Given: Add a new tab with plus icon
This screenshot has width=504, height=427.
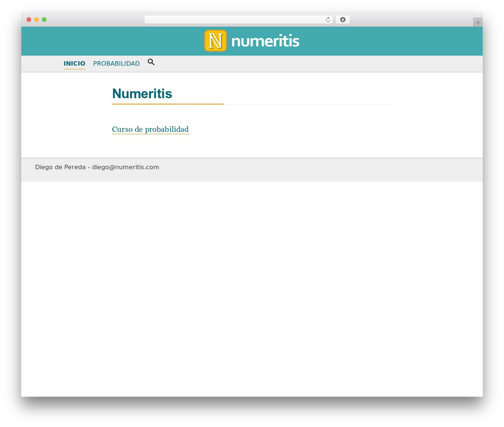Looking at the screenshot, I should [x=478, y=22].
